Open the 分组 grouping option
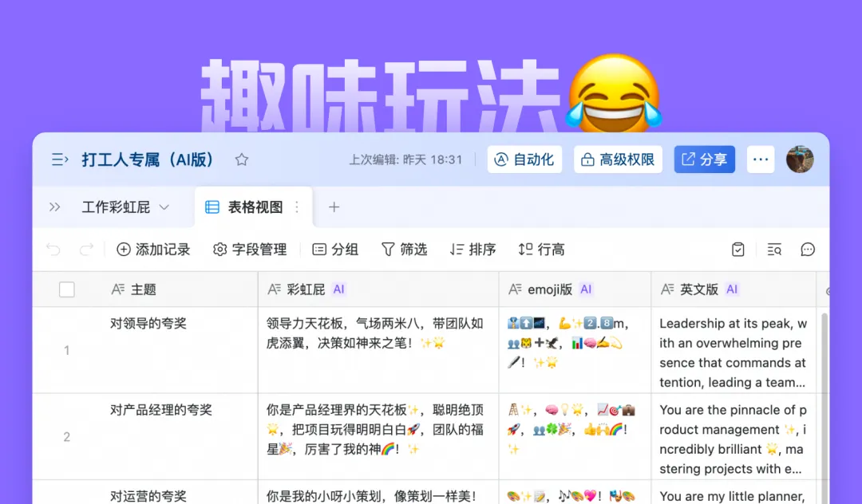 pos(335,250)
